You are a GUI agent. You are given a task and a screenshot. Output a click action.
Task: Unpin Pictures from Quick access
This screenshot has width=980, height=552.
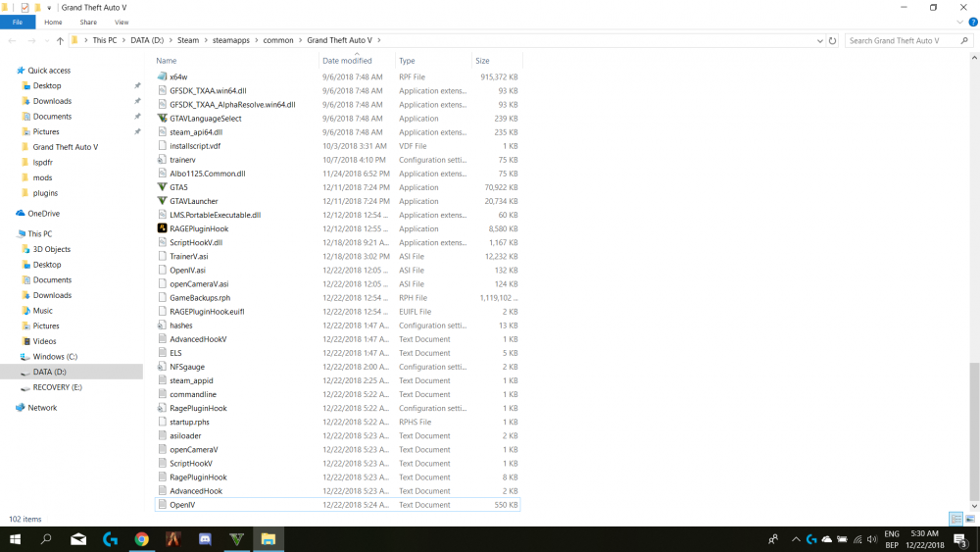pos(137,131)
